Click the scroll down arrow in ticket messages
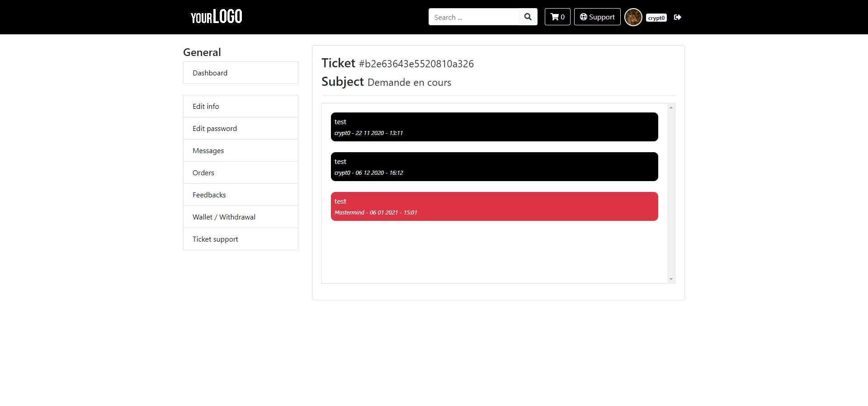 671,279
